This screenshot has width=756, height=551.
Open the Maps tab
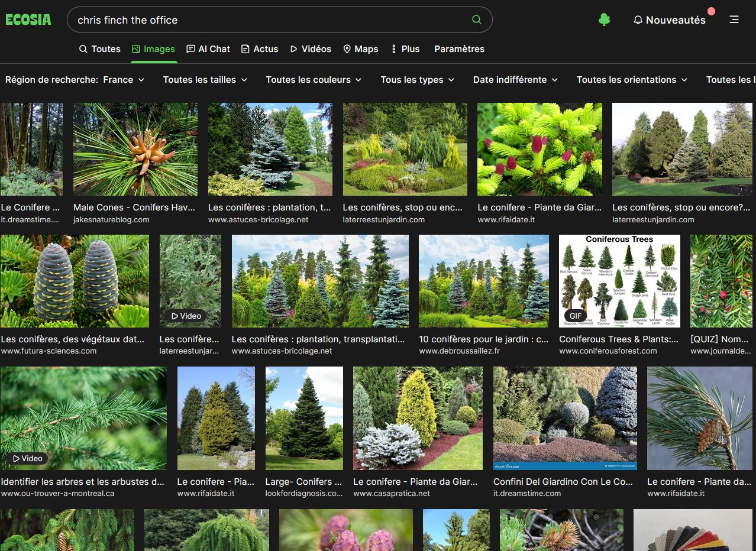(360, 49)
